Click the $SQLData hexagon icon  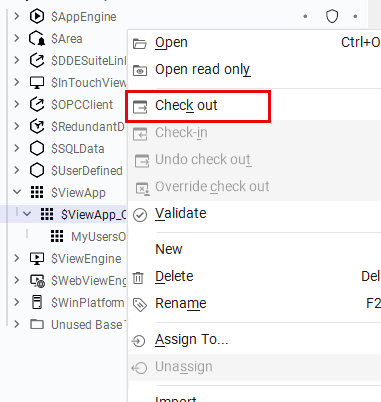coord(37,148)
